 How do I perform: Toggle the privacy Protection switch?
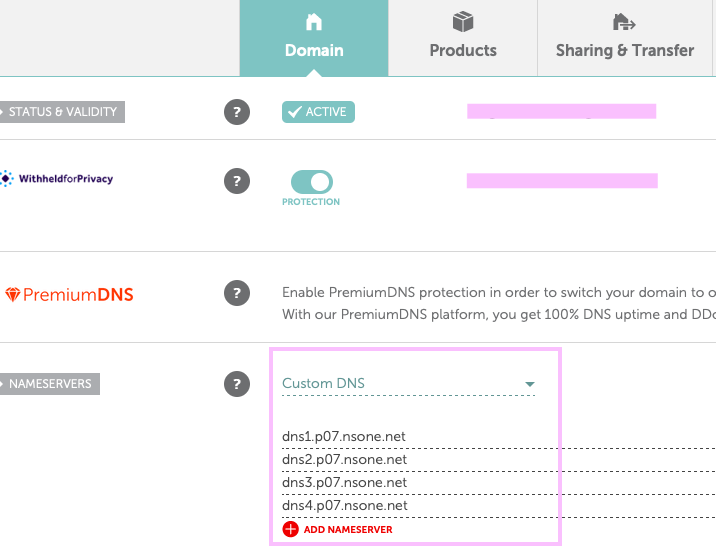point(312,182)
